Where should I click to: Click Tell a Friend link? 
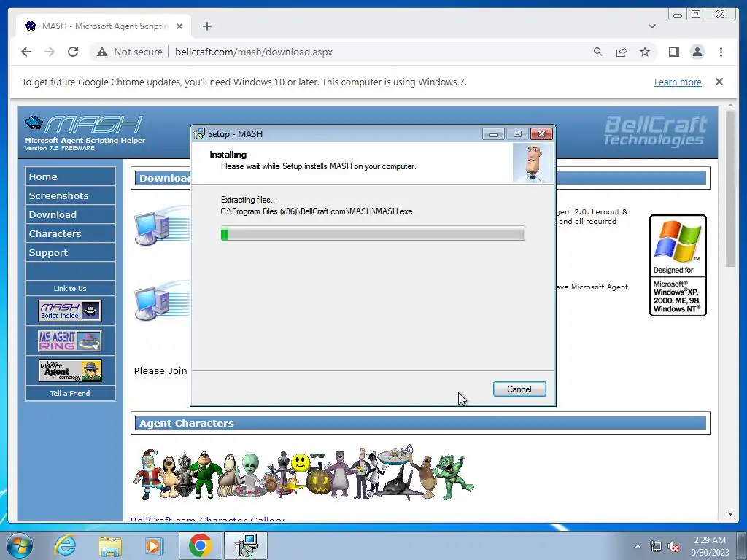pos(70,393)
